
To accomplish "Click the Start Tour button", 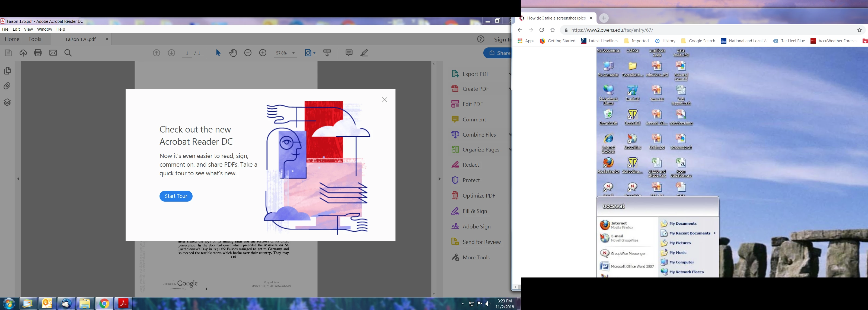I will [x=176, y=196].
